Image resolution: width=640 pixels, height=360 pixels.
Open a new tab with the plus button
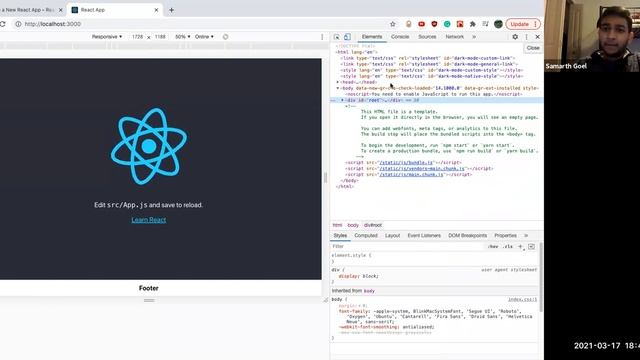[171, 10]
